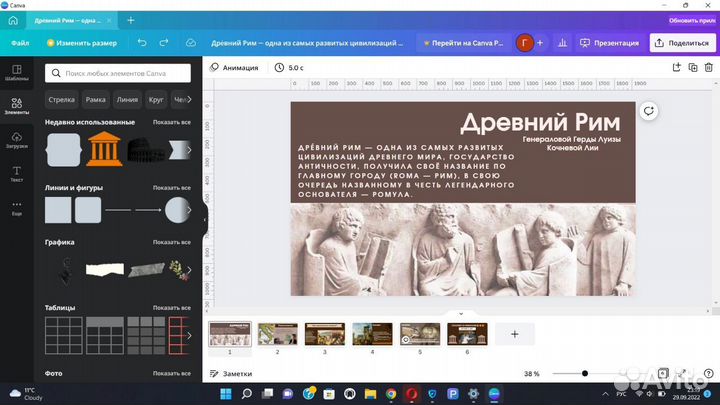Insert the plain line element
This screenshot has height=405, width=720.
click(118, 210)
